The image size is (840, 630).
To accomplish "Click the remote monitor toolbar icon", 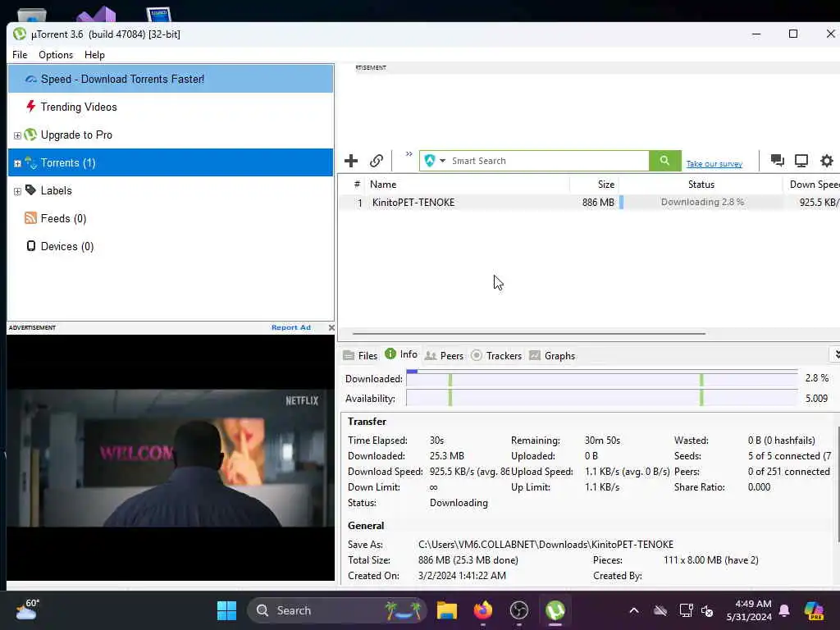I will coord(801,161).
